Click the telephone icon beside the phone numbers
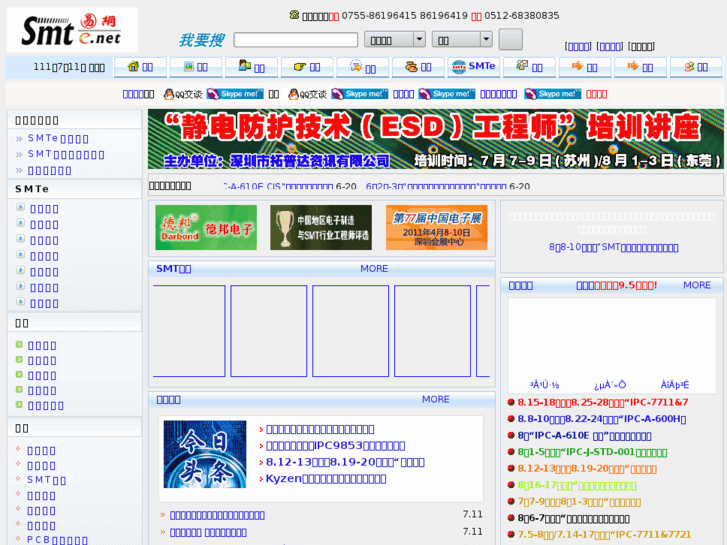727x545 pixels. coord(294,15)
